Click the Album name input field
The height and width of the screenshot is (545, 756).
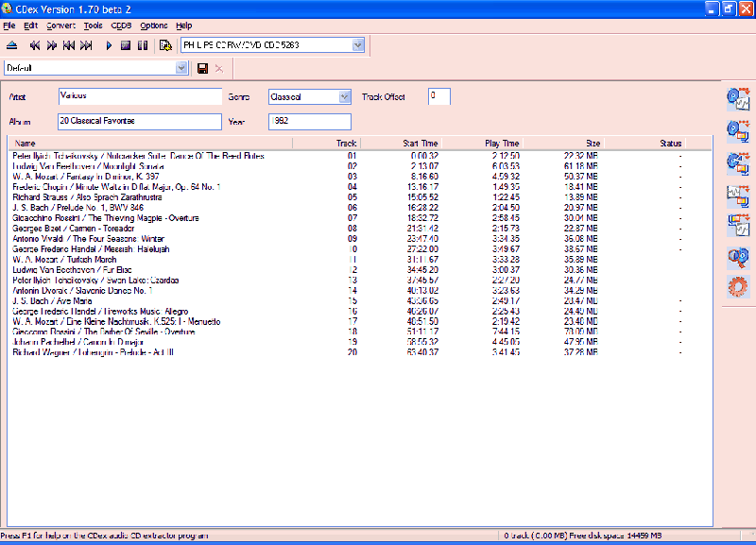[138, 121]
